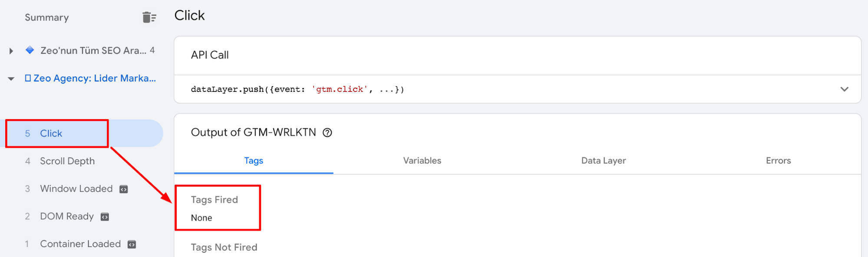Screen dimensions: 868x257
Task: Click the code icon beside Window Loaded
Action: pos(124,189)
